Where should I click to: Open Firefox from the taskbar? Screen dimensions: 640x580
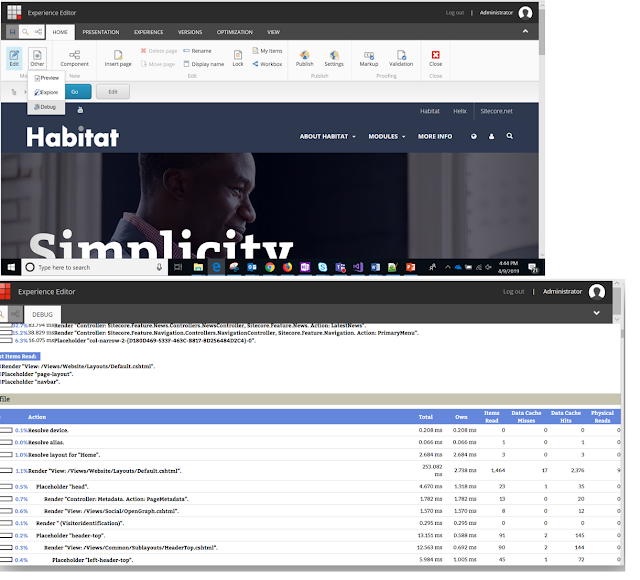click(x=287, y=267)
